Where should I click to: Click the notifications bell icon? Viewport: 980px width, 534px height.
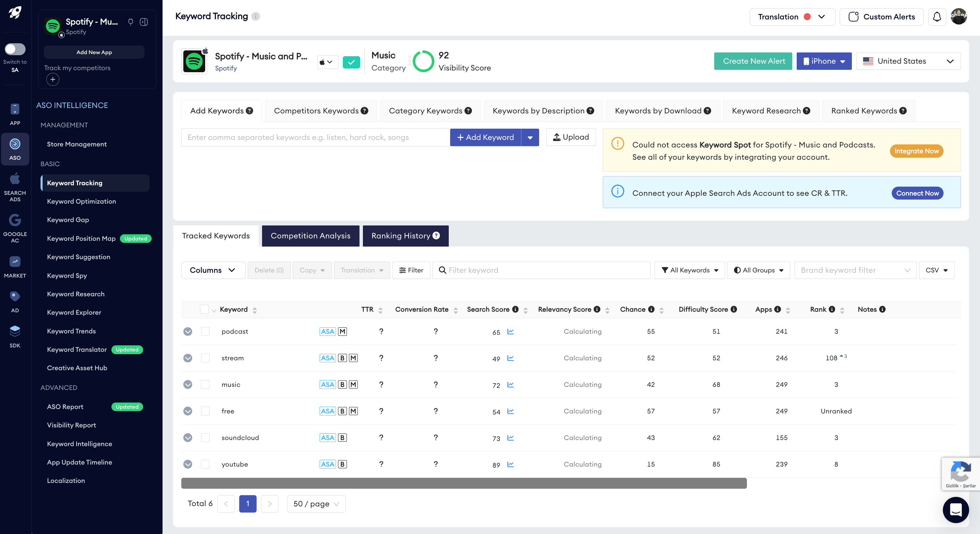pyautogui.click(x=937, y=16)
